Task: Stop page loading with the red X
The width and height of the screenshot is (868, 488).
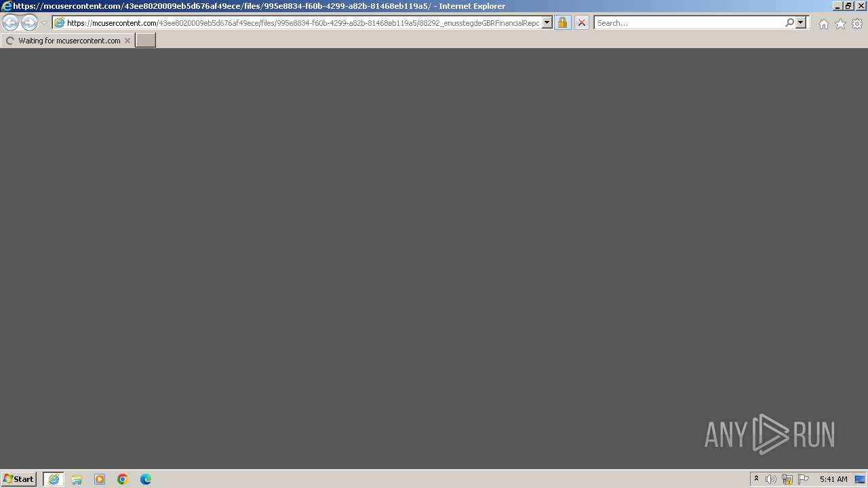Action: (581, 23)
